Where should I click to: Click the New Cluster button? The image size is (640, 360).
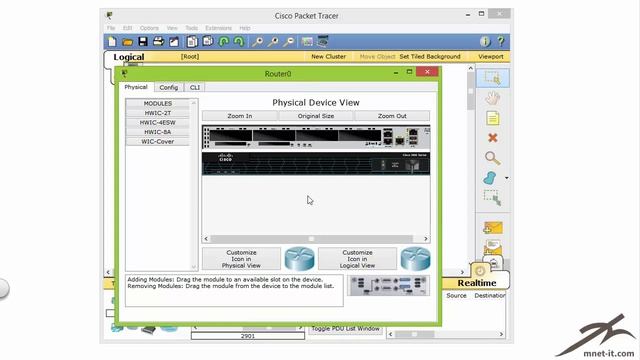329,57
